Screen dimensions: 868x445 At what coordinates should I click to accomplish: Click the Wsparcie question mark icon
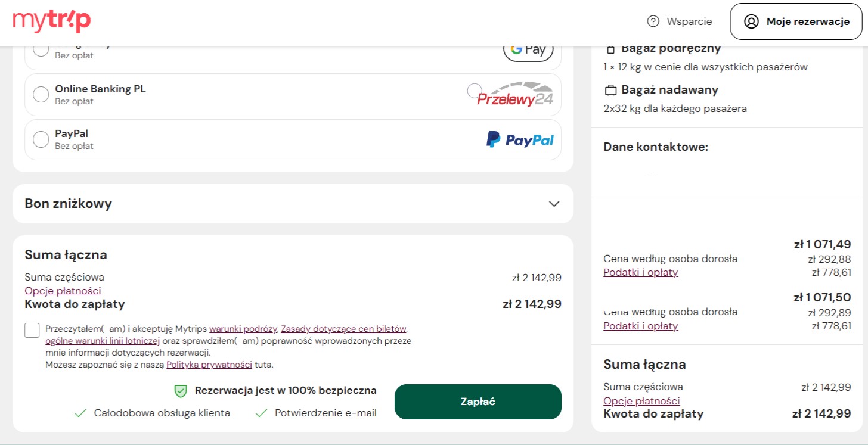tap(653, 21)
